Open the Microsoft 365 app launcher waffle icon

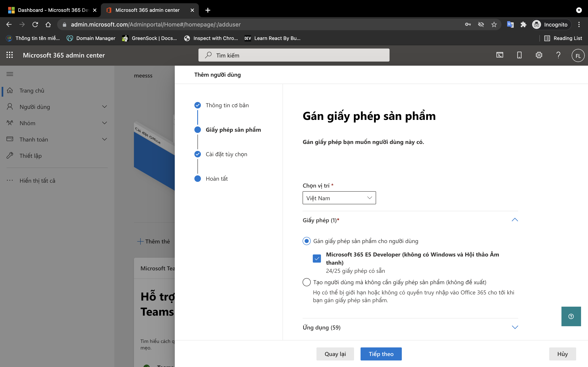[x=10, y=55]
